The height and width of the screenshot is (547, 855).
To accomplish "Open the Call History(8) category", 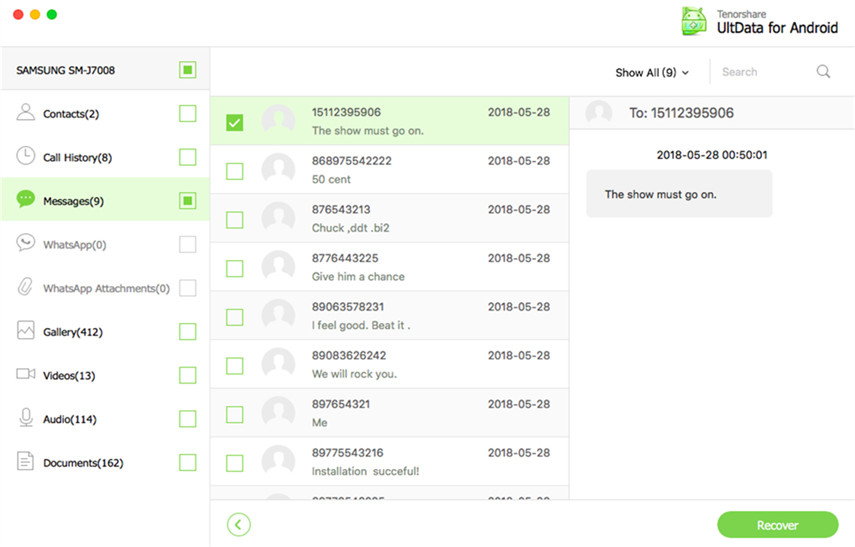I will coord(105,157).
